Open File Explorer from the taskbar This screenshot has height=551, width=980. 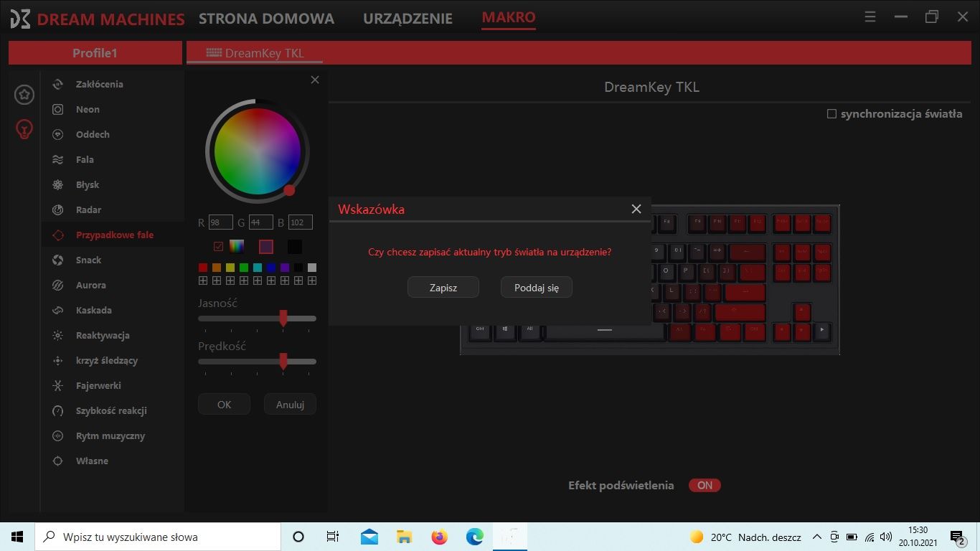pos(404,537)
